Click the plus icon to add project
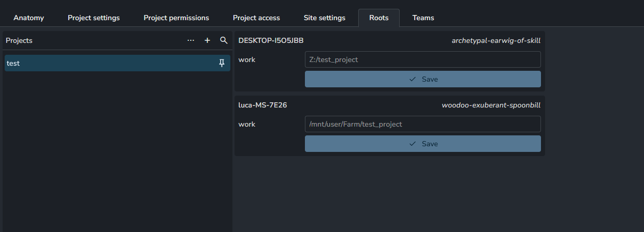The image size is (644, 232). (x=208, y=40)
